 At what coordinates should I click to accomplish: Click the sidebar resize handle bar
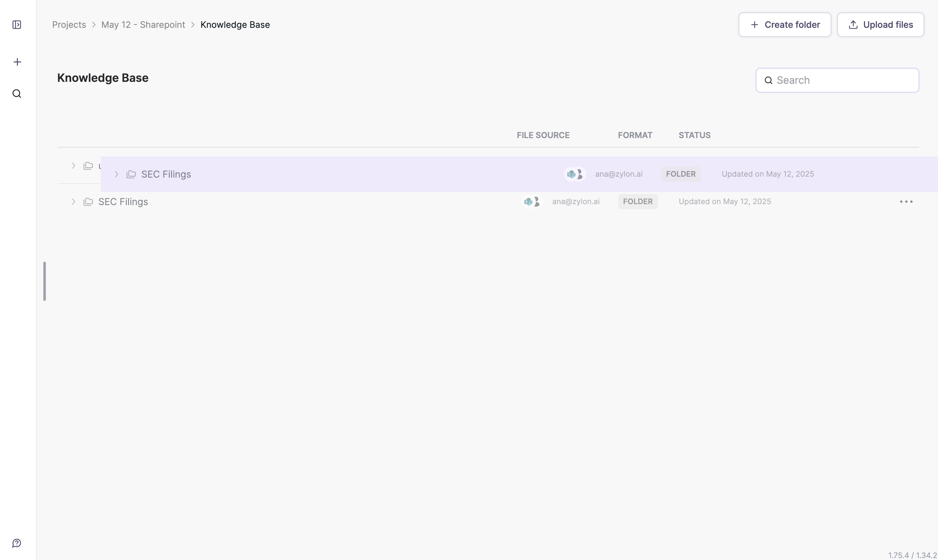point(45,281)
